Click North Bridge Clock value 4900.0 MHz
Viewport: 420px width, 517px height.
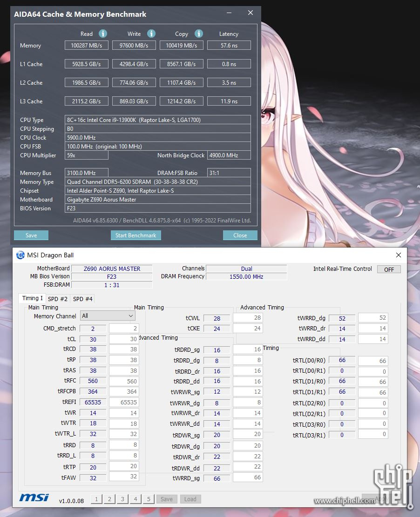(x=229, y=155)
